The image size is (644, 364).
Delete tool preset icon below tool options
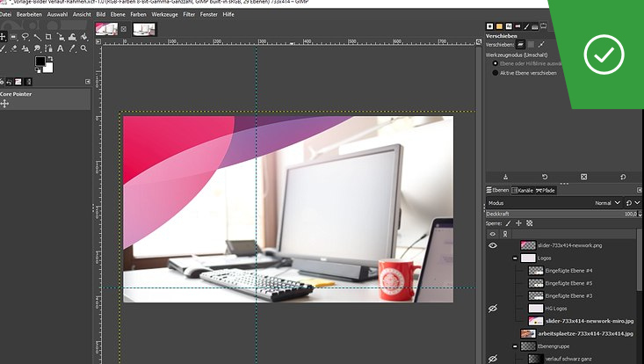pyautogui.click(x=583, y=177)
